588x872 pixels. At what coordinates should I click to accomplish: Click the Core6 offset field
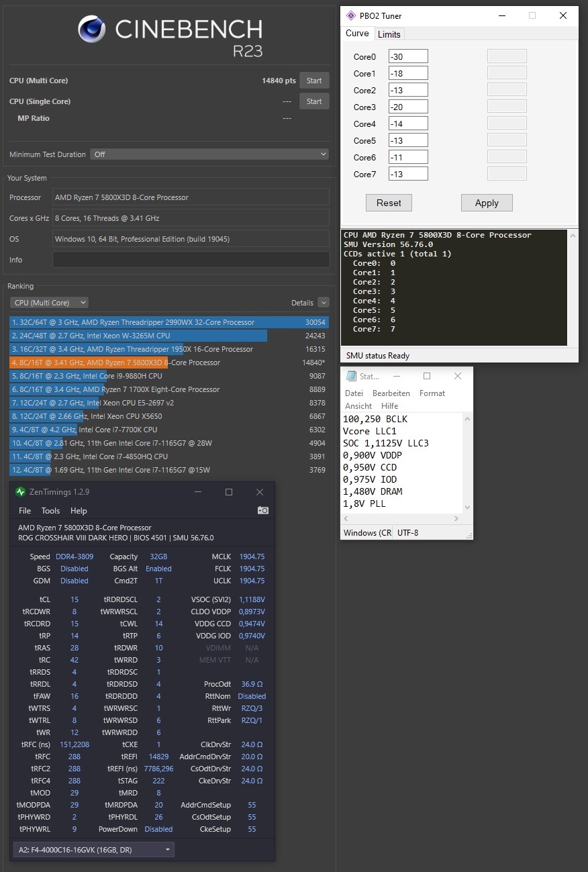[x=407, y=157]
